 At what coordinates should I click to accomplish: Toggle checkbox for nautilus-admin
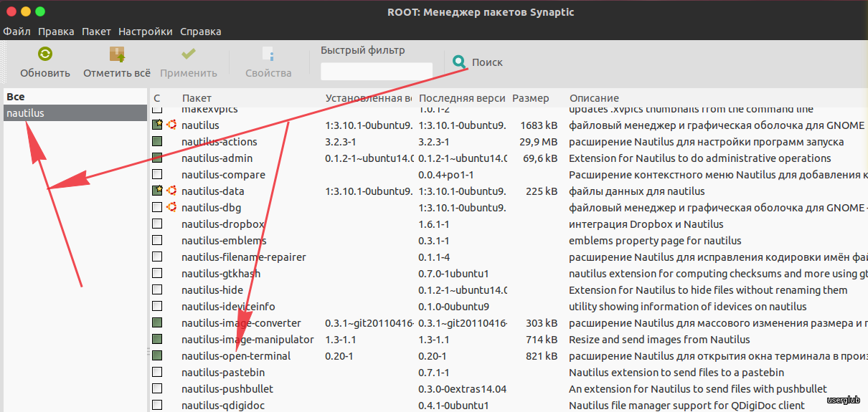[x=157, y=158]
